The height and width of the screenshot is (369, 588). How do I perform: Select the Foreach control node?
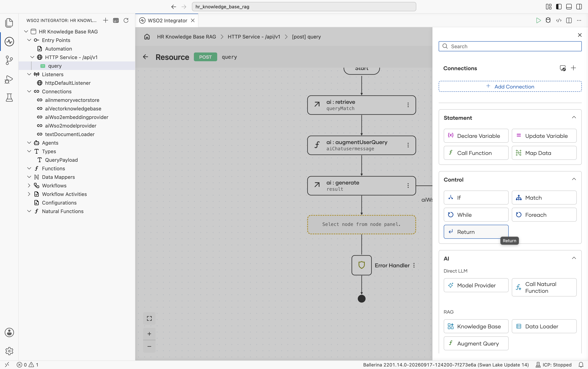[x=544, y=214]
